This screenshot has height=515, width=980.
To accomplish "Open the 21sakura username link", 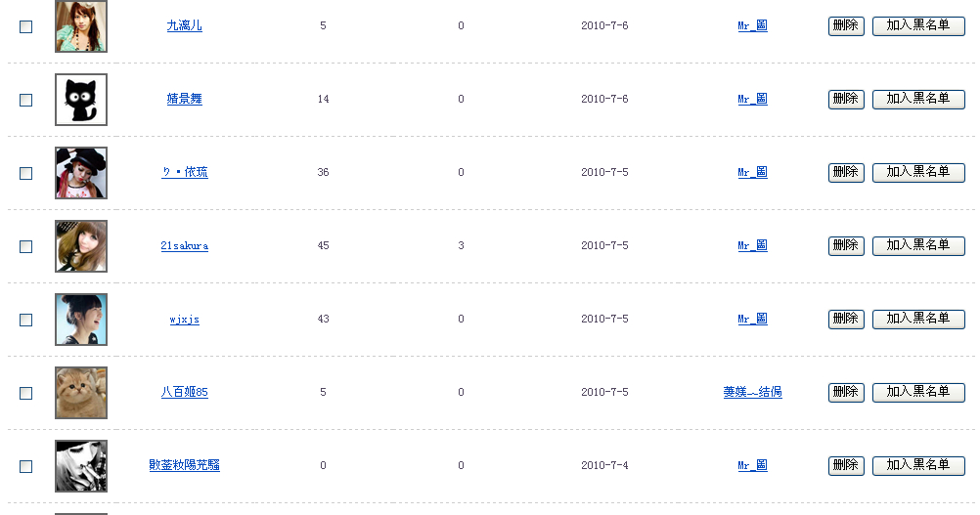I will 184,246.
